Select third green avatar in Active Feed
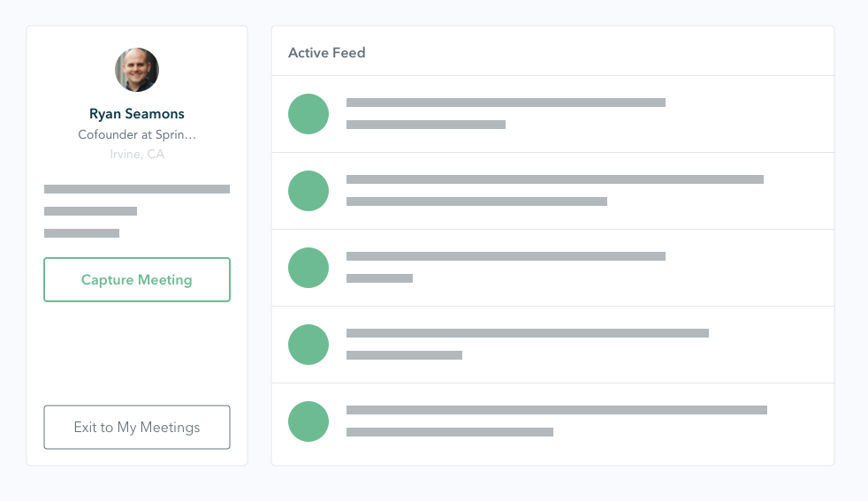The width and height of the screenshot is (868, 501). click(308, 268)
